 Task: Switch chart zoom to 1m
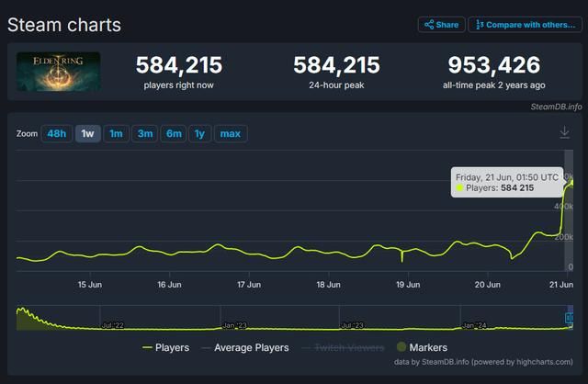pos(116,134)
